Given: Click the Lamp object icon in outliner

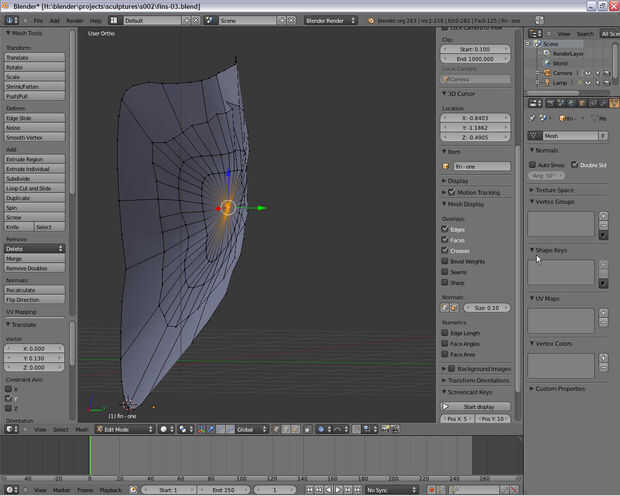Looking at the screenshot, I should point(547,82).
